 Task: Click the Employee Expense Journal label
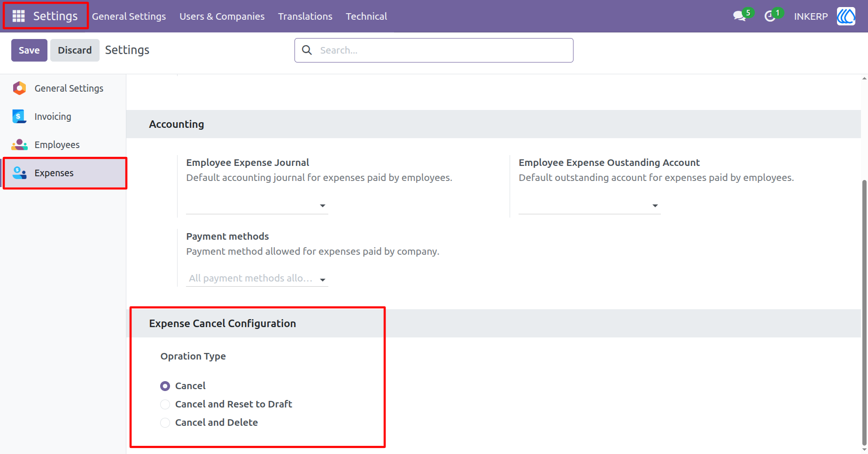(x=248, y=163)
